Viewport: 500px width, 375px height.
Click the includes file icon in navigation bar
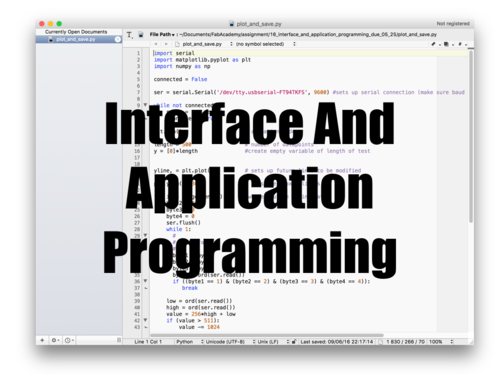446,44
